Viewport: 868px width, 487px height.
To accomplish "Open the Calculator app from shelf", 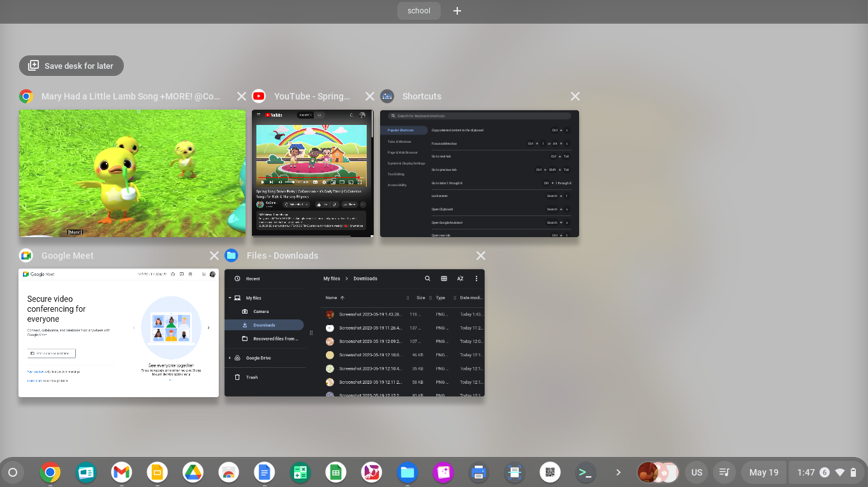I will point(300,472).
